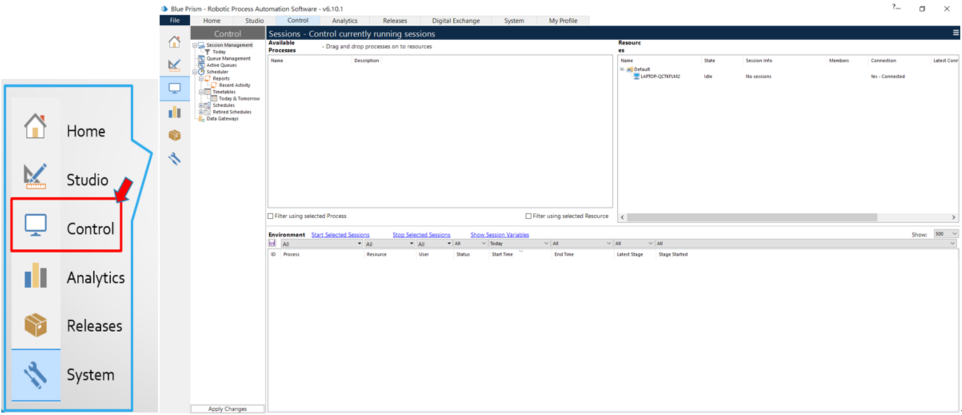Switch to the Studio tab
Image resolution: width=962 pixels, height=415 pixels.
click(255, 20)
